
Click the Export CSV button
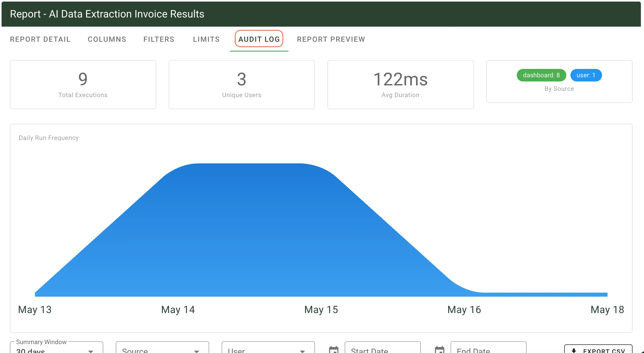pos(598,349)
